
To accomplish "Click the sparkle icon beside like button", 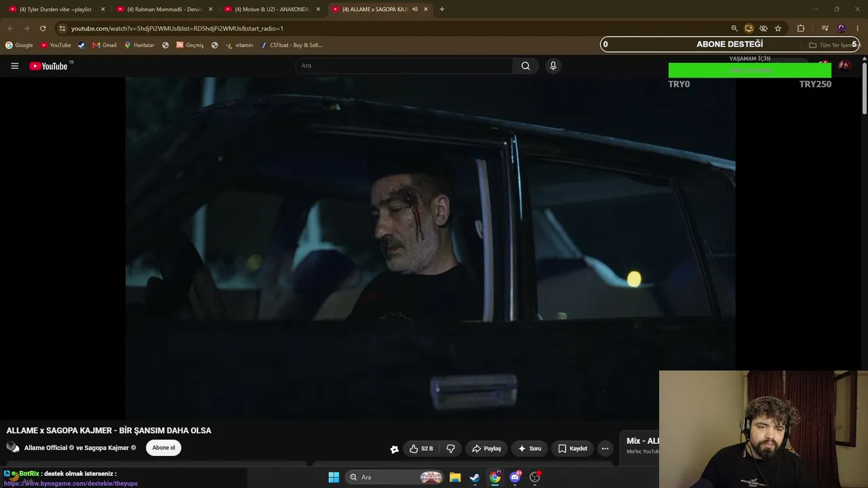I will coord(394,449).
